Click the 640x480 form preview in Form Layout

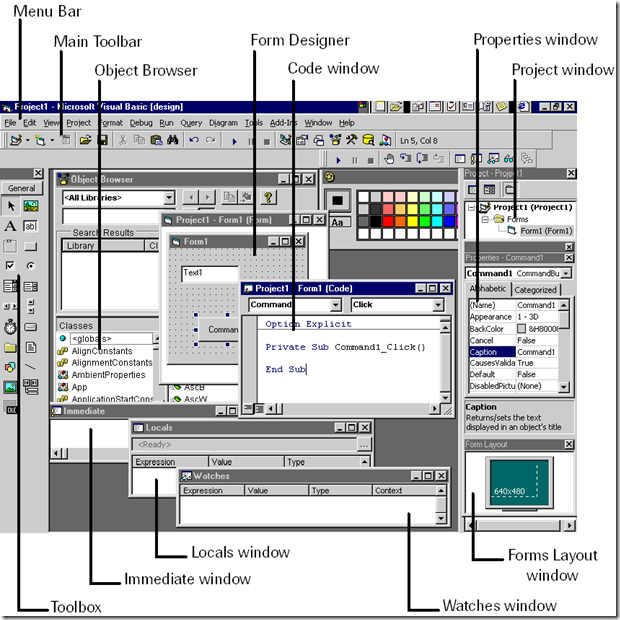click(519, 483)
